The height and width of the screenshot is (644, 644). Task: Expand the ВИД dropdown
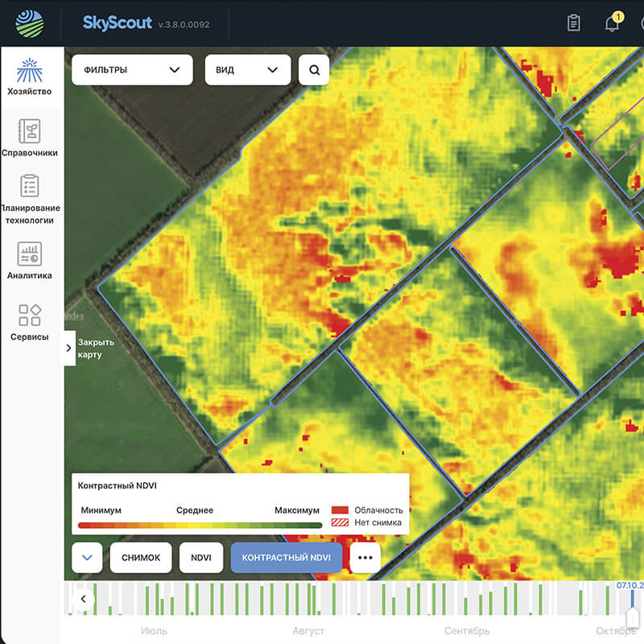pyautogui.click(x=247, y=70)
